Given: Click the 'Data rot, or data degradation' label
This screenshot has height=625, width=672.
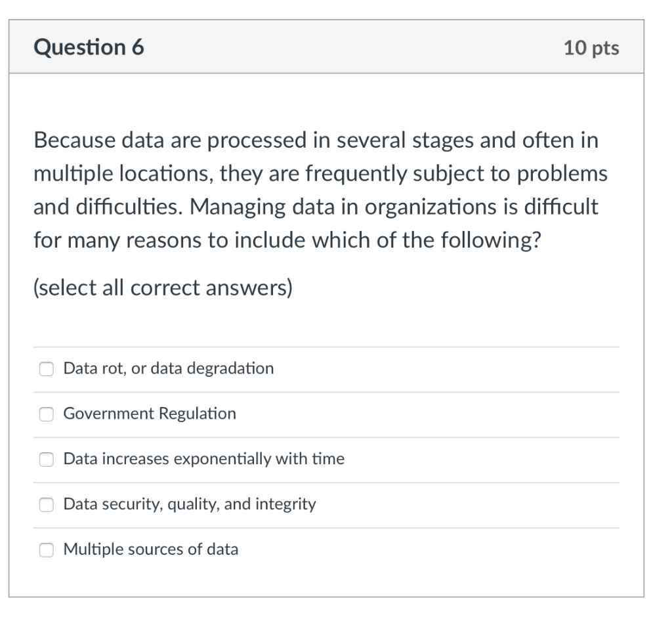Looking at the screenshot, I should click(x=167, y=369).
